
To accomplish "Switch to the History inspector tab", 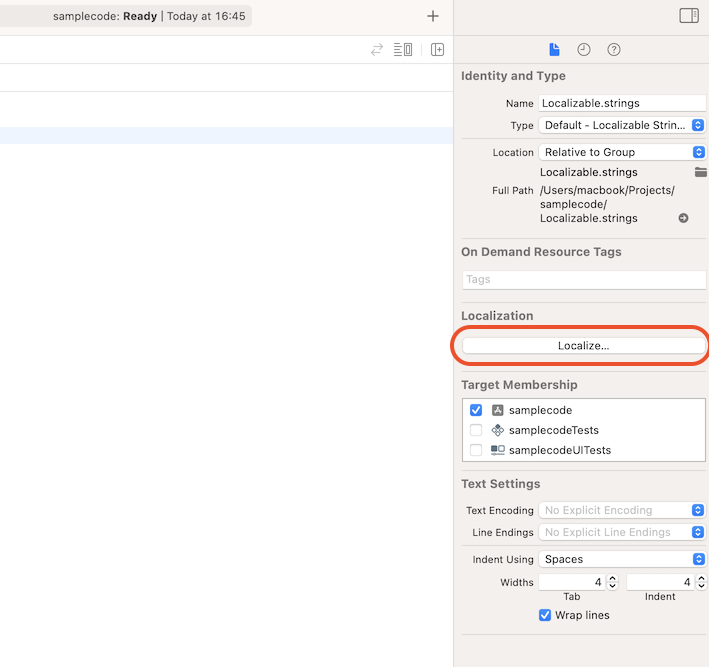I will pos(584,50).
